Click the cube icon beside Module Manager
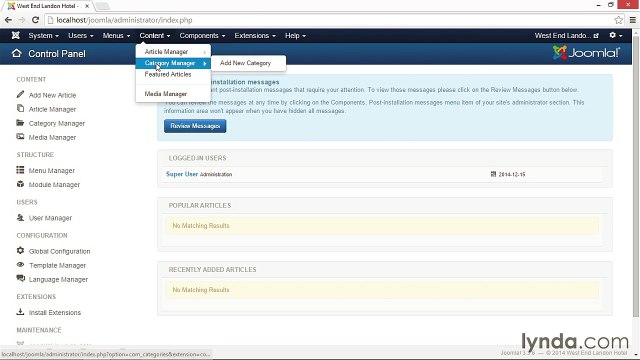The width and height of the screenshot is (640, 360). pyautogui.click(x=20, y=184)
